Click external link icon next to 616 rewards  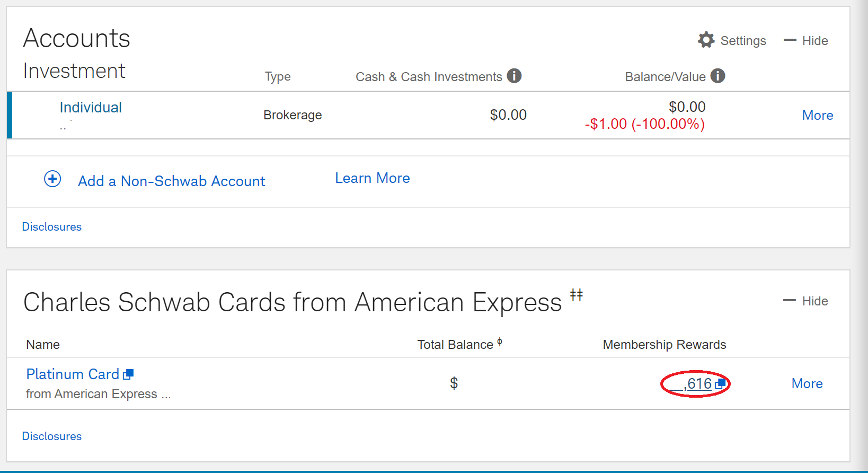(720, 383)
